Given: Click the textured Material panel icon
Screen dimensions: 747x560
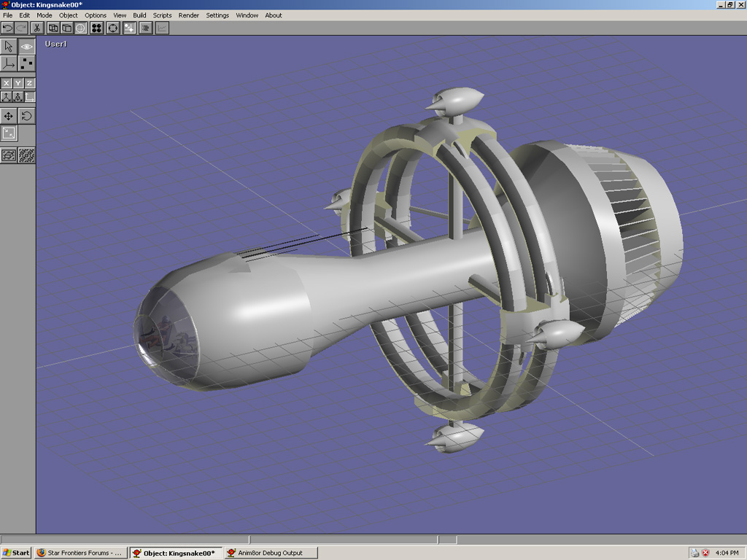Looking at the screenshot, I should (x=27, y=155).
